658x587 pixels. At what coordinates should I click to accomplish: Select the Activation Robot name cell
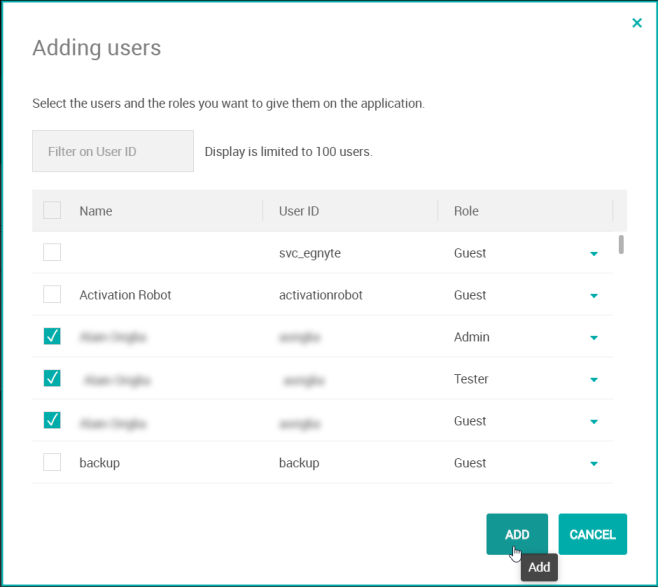[x=125, y=295]
